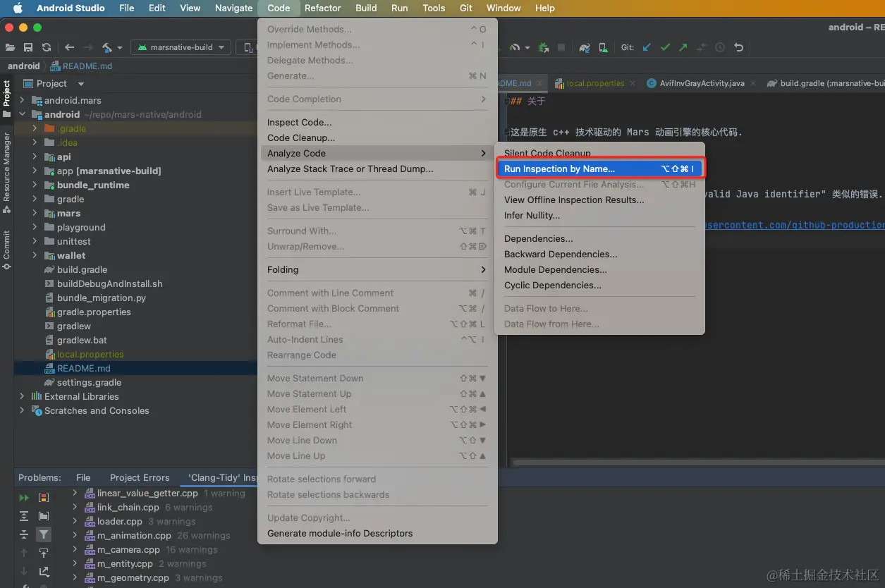Open the dropdown arrow next to hammer icon
This screenshot has height=588, width=885.
click(x=120, y=48)
